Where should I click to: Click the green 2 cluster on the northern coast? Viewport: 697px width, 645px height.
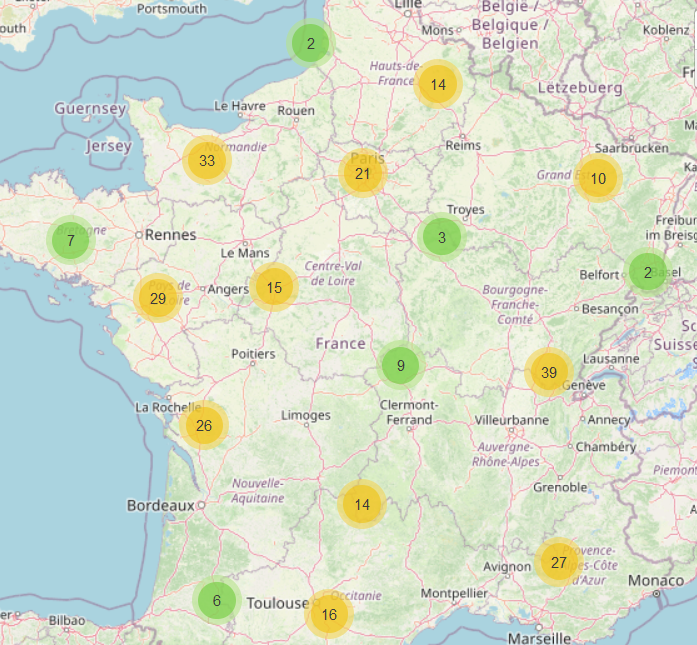(310, 43)
